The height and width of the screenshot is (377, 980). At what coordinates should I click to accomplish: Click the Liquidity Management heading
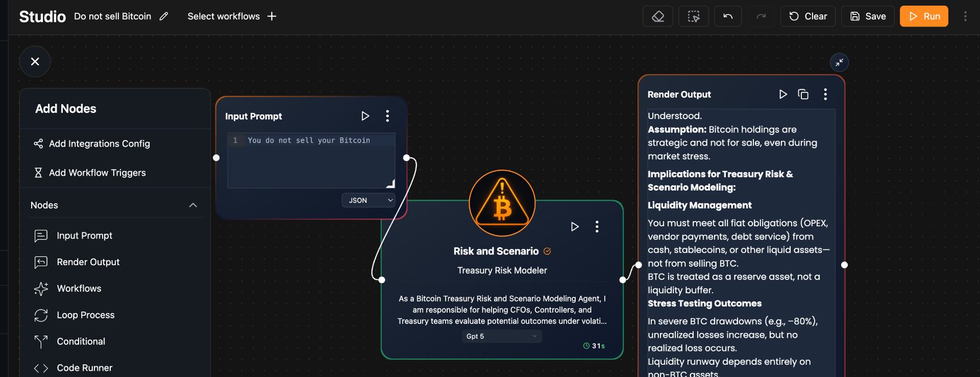point(700,205)
